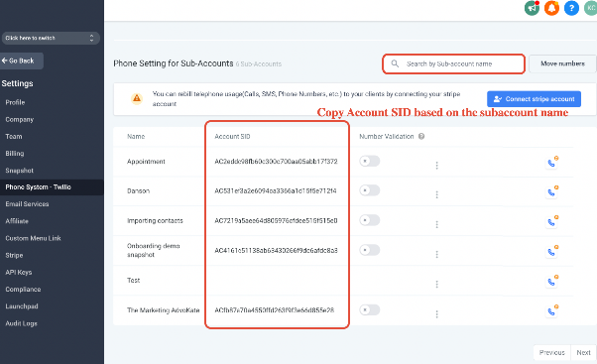Click the Number Validation info icon
597x364 pixels.
coord(421,136)
